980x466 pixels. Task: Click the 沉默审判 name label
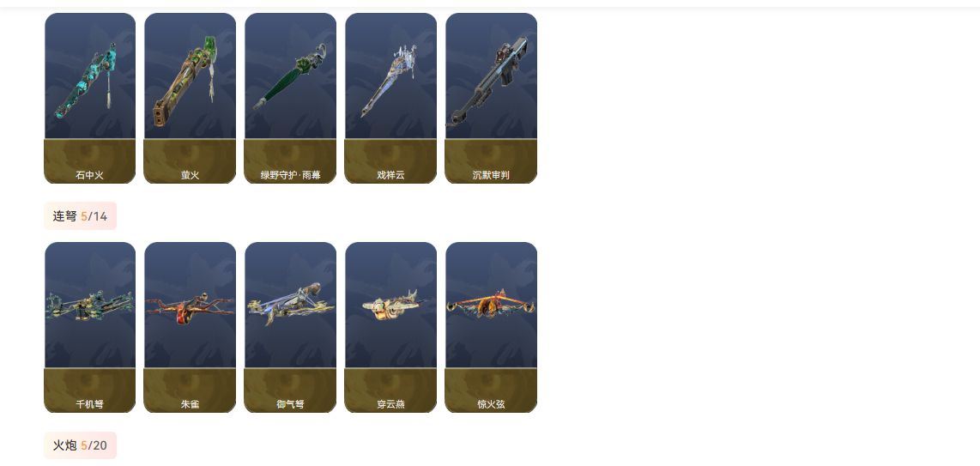click(x=491, y=176)
